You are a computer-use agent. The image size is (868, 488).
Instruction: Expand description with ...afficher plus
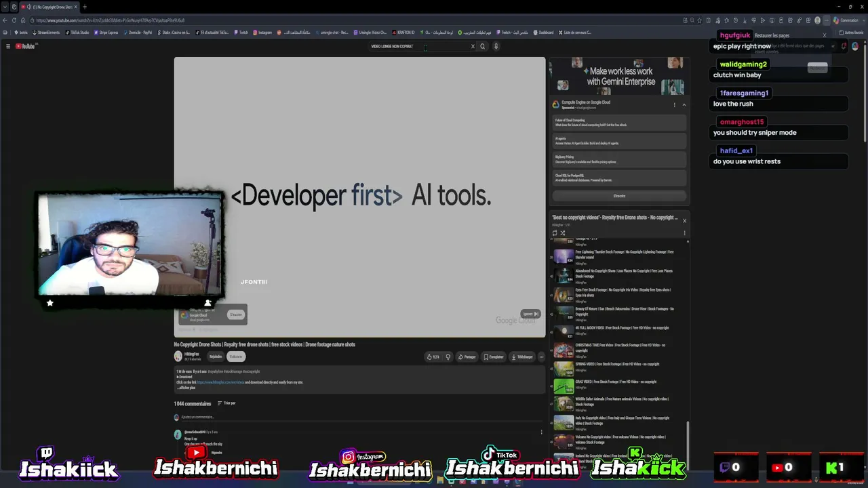(x=187, y=388)
